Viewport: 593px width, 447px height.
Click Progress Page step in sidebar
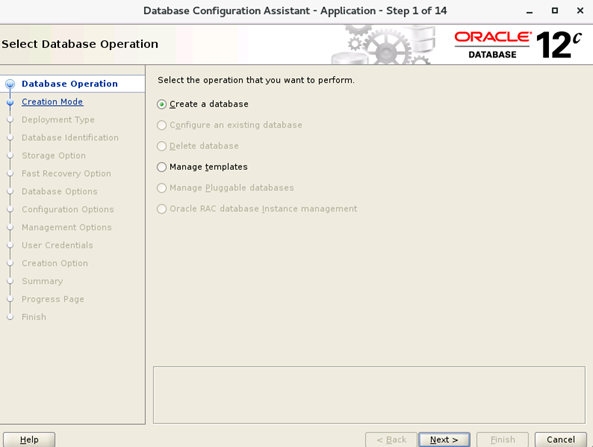pos(53,299)
